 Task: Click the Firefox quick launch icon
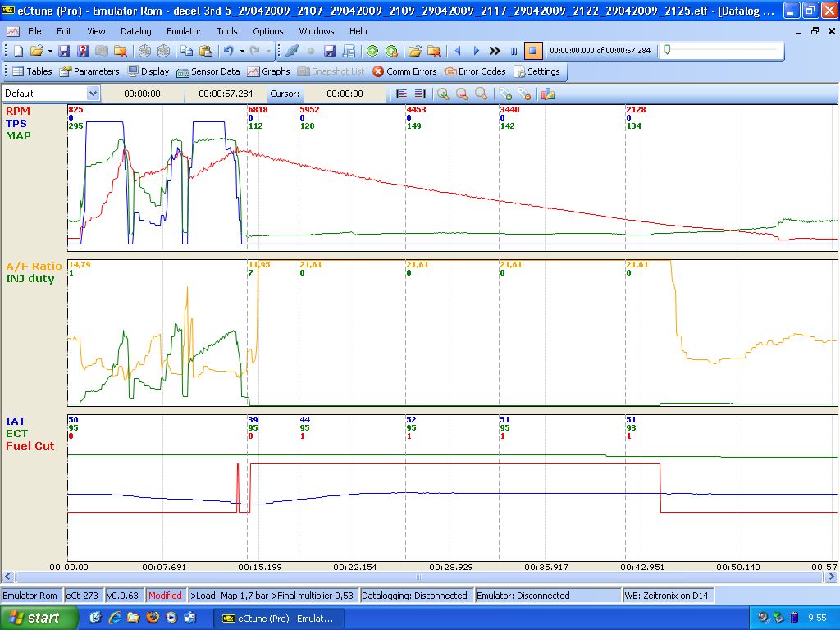coord(152,618)
